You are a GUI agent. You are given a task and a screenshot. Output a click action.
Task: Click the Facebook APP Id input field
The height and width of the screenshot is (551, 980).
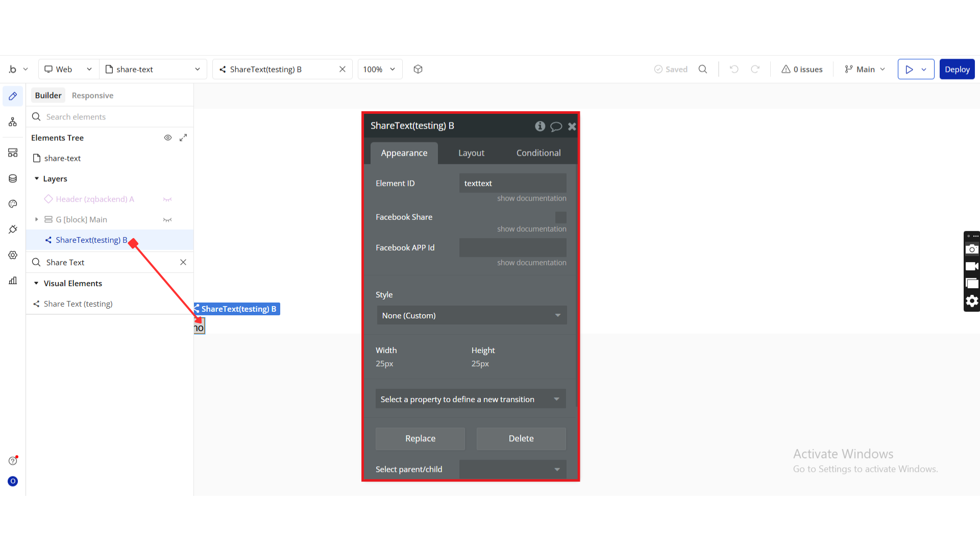[512, 247]
